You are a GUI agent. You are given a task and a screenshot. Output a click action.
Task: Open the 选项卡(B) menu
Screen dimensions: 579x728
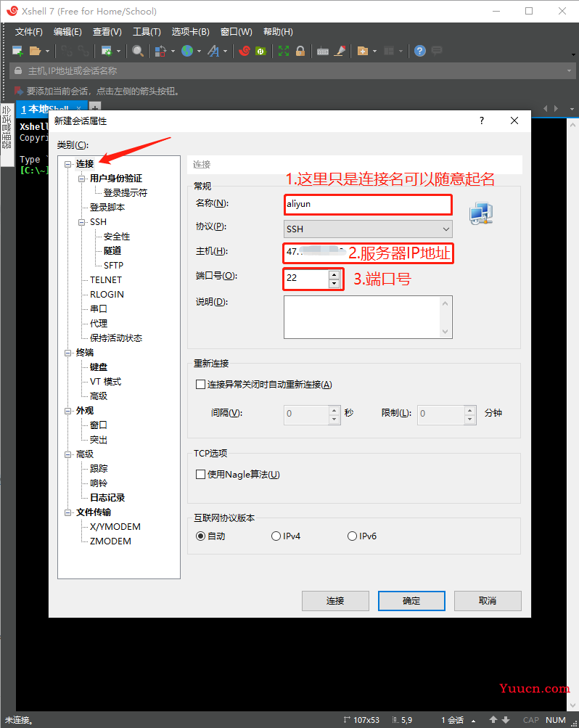[x=191, y=31]
